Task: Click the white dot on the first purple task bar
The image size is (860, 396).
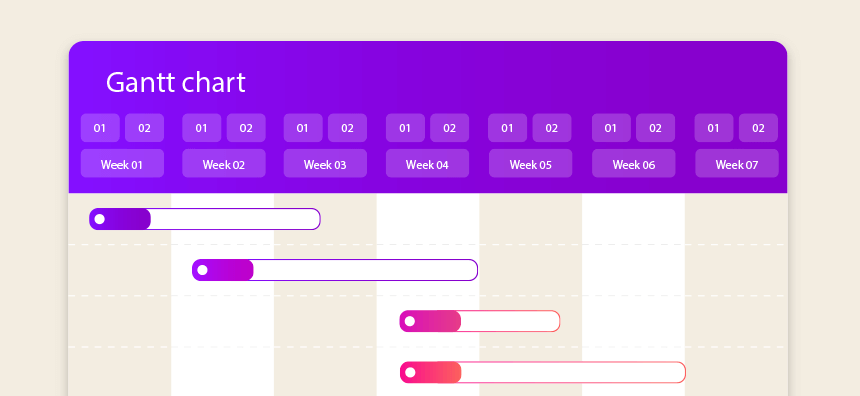Action: point(99,219)
